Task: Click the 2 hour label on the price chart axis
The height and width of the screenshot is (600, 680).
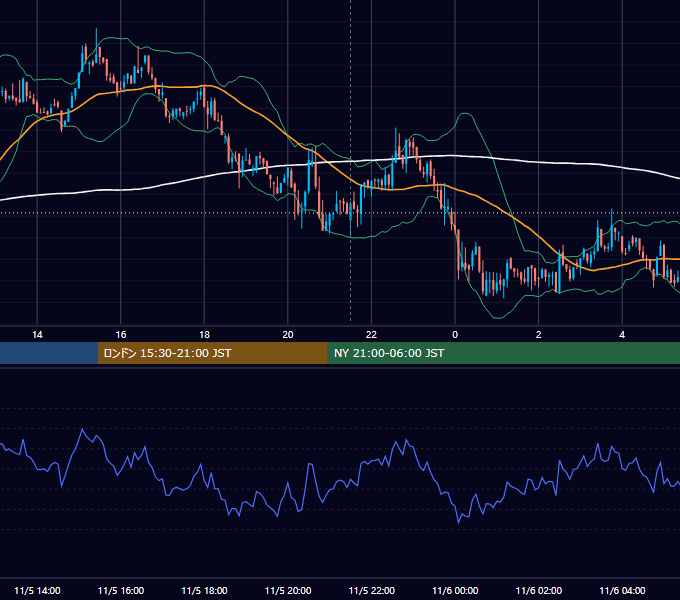Action: 538,335
